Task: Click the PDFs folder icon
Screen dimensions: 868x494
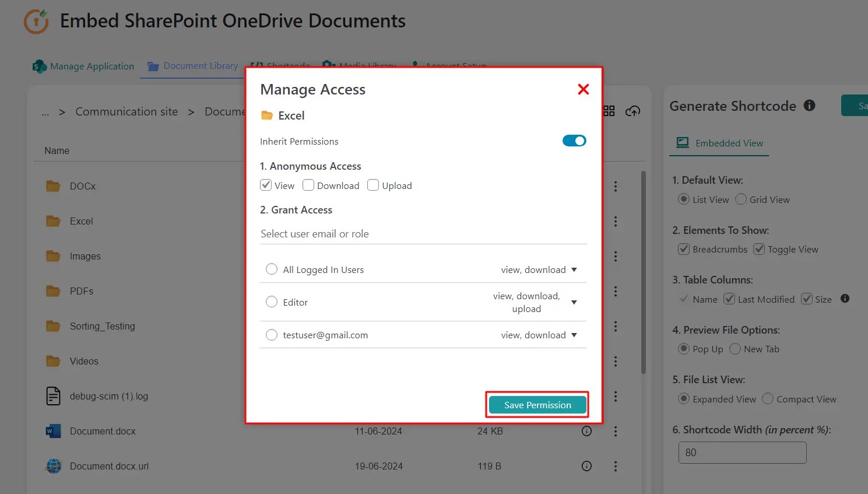Action: (x=53, y=291)
